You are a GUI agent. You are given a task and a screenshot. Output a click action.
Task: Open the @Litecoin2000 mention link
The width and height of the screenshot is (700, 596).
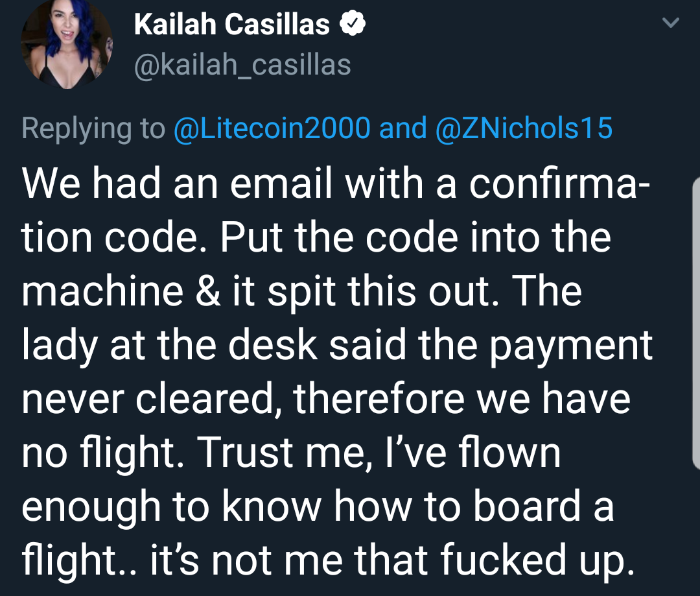[272, 128]
